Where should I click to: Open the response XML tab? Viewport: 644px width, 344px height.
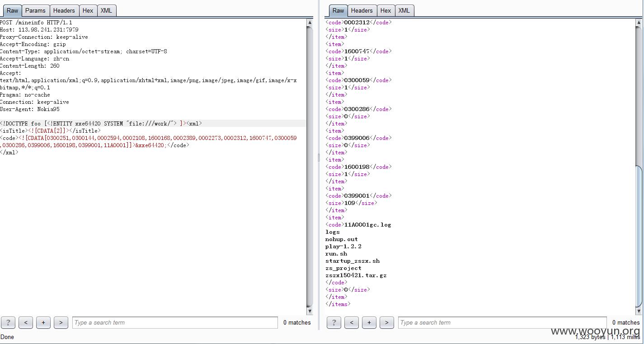tap(404, 10)
